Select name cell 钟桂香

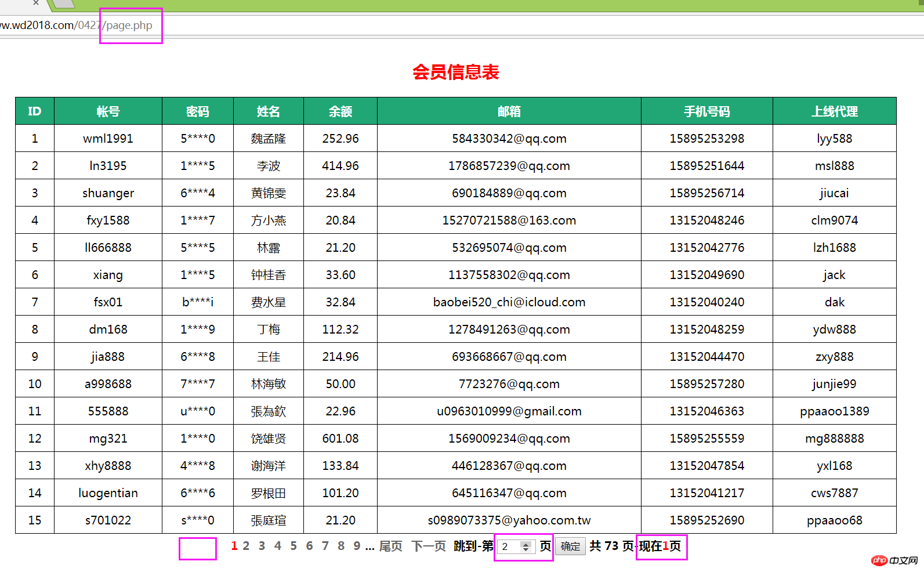coord(269,275)
